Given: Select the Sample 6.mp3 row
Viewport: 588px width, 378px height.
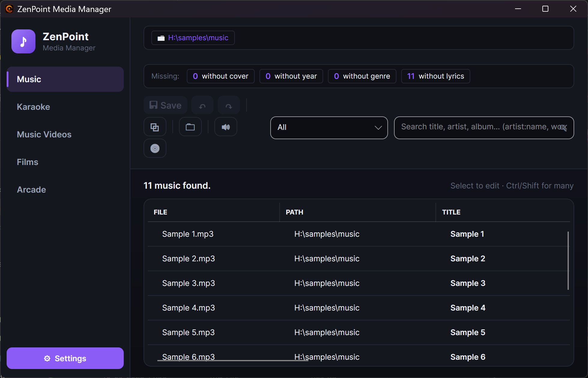Looking at the screenshot, I should pyautogui.click(x=359, y=356).
